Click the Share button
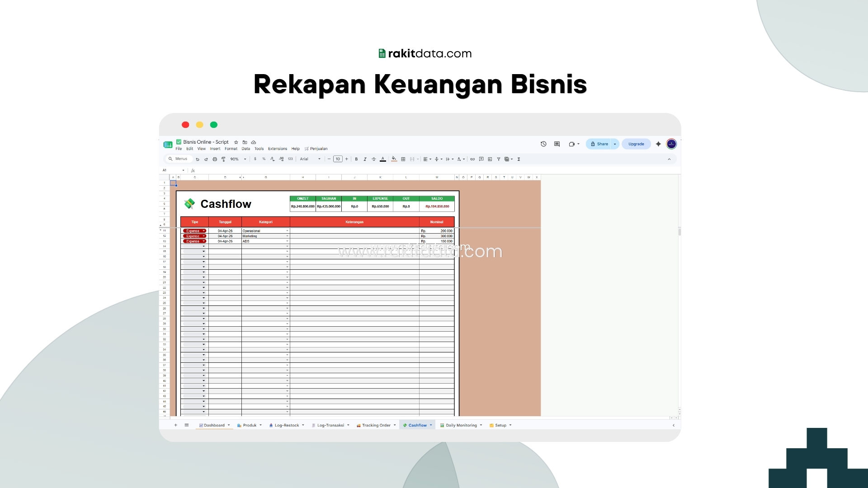Image resolution: width=868 pixels, height=488 pixels. 599,144
